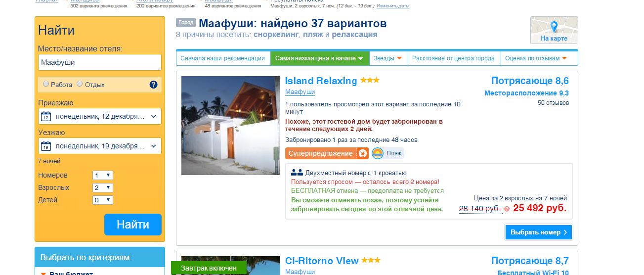Image resolution: width=644 pixels, height=275 pixels.
Task: Click the Выбрать номер button
Action: click(x=538, y=232)
